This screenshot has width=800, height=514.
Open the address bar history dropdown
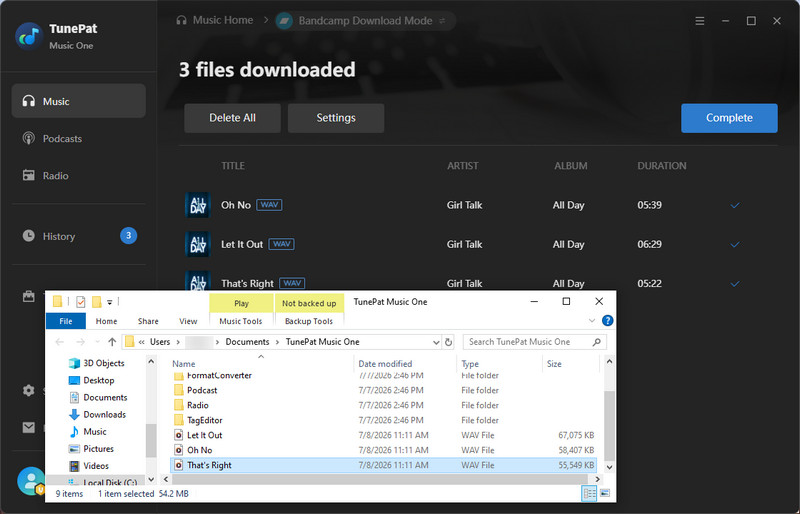coord(436,342)
